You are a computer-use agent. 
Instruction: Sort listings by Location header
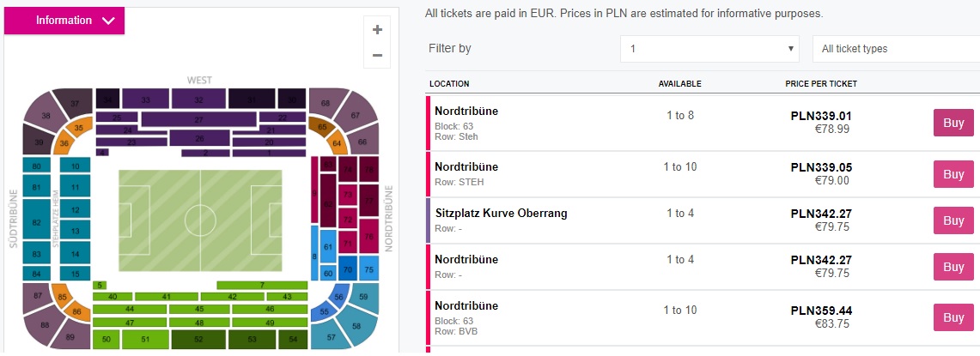click(449, 83)
